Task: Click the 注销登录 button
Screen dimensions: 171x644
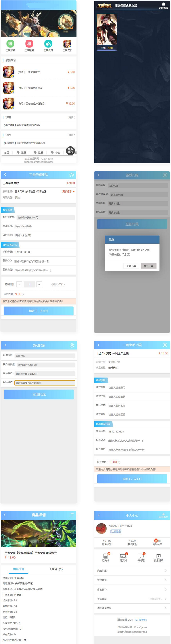Action: [116, 531]
